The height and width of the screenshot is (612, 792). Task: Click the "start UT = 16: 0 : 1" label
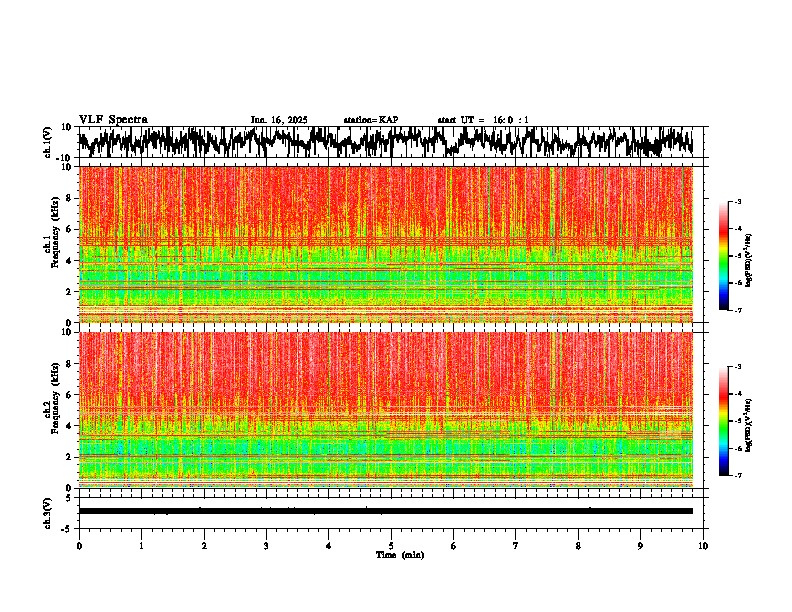point(483,120)
